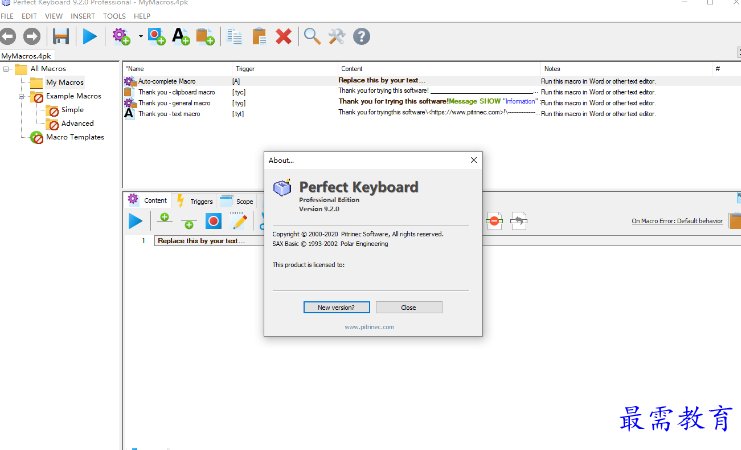Add a macro step with the green plus icon
Image resolution: width=741 pixels, height=450 pixels.
(x=164, y=218)
